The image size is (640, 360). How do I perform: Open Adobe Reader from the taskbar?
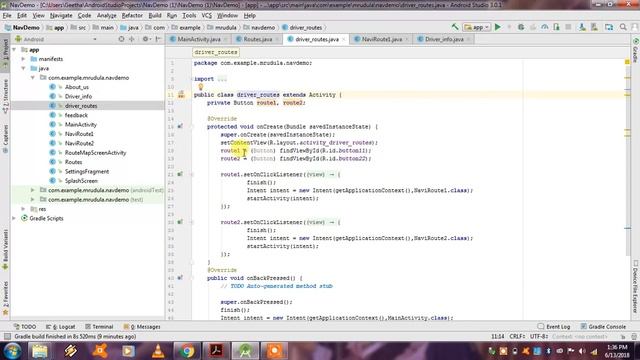point(216,351)
